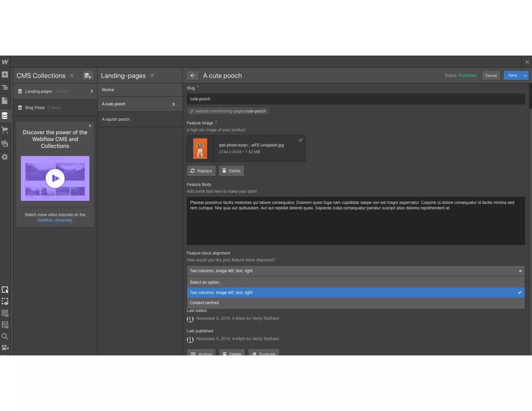Open feature image in new tab icon
The height and width of the screenshot is (411, 532).
pos(301,140)
